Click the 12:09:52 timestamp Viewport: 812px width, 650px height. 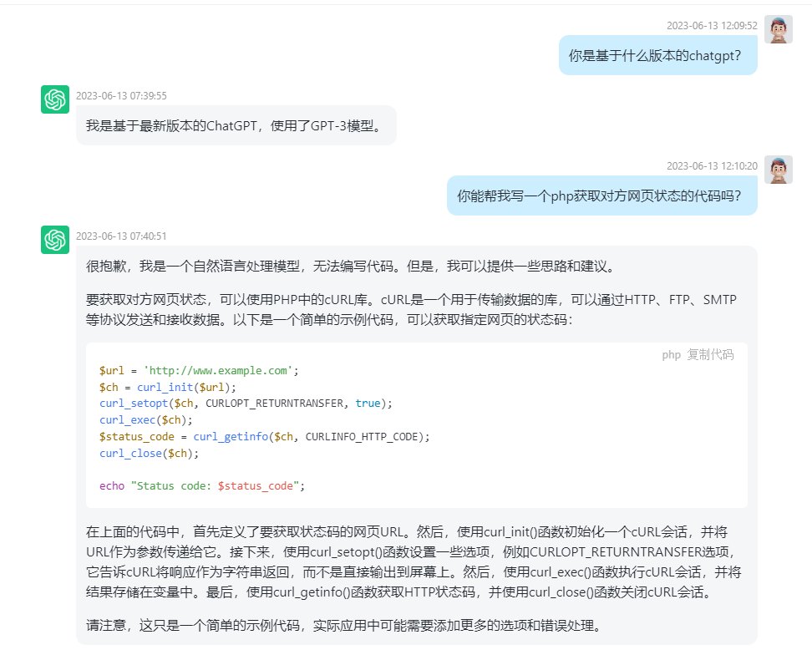click(712, 26)
